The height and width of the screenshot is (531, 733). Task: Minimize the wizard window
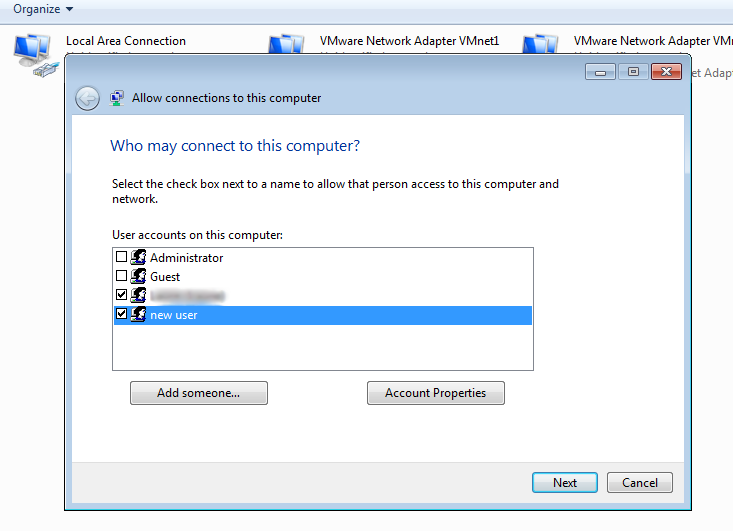(600, 72)
